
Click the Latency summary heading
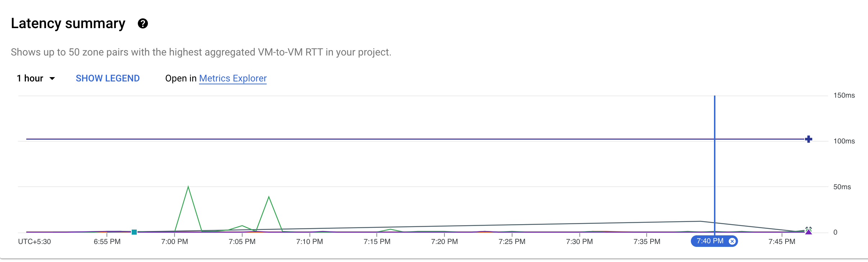(x=68, y=23)
